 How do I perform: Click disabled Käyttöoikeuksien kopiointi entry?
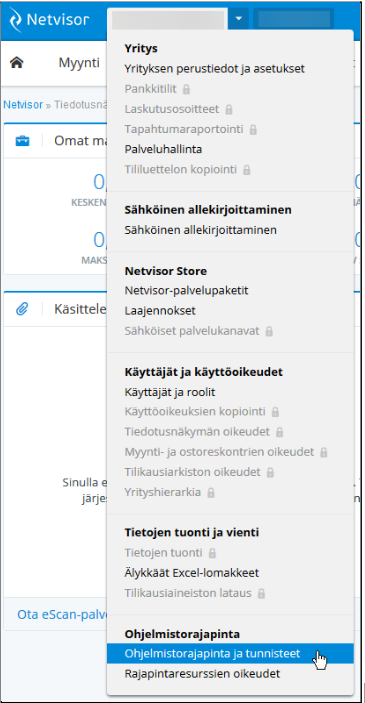(195, 411)
